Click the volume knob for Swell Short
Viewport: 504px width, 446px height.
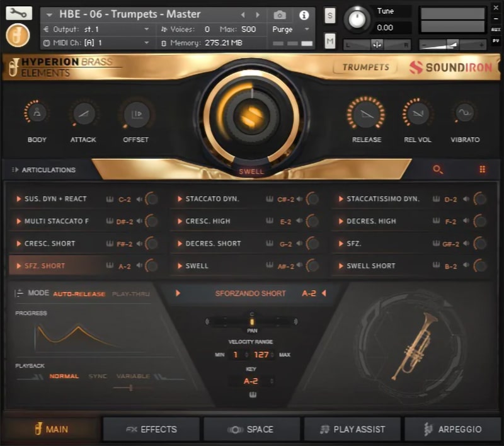480,266
